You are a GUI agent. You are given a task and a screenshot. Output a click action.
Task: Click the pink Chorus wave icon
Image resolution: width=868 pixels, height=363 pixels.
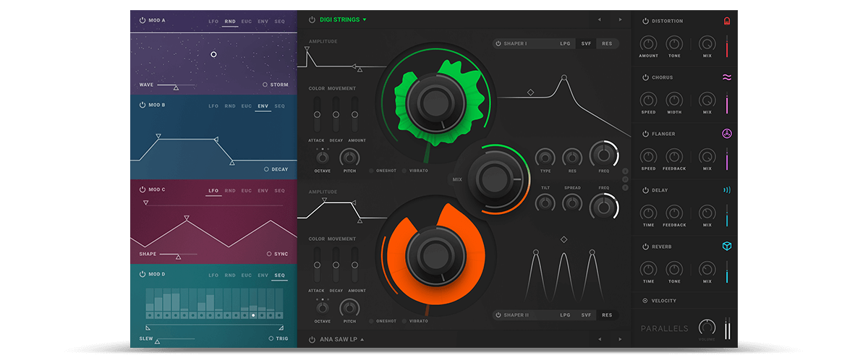point(726,77)
